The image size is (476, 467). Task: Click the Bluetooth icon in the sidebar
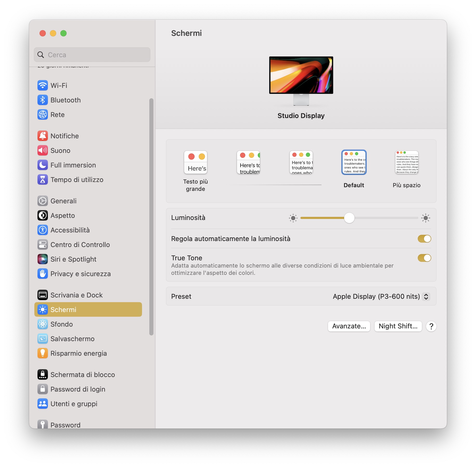(x=42, y=100)
